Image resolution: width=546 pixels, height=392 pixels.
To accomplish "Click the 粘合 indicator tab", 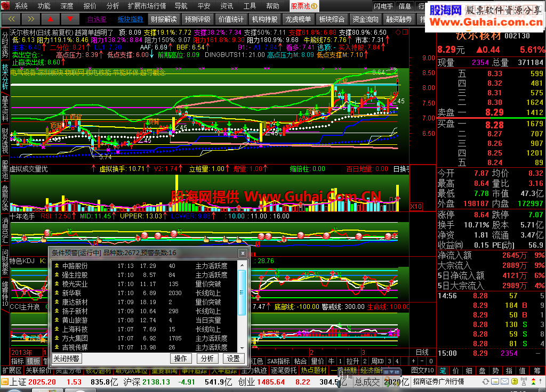I will [x=300, y=361].
